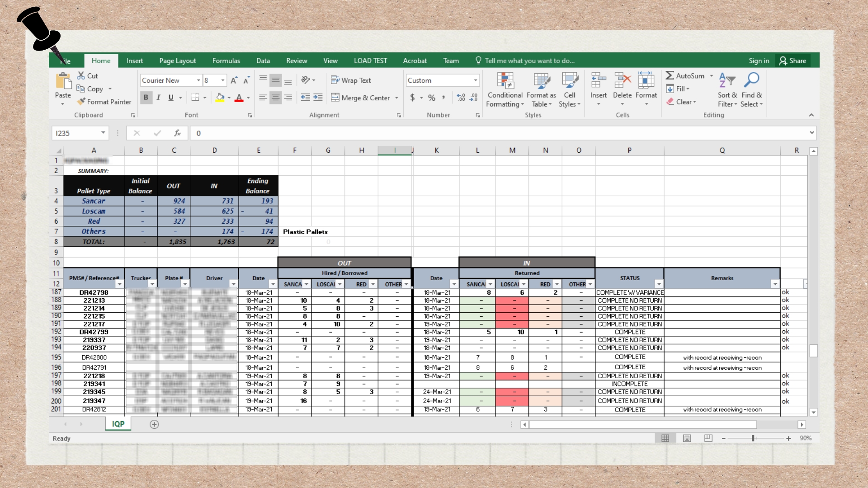The image size is (868, 488).
Task: Click the Format as Table icon
Action: tap(541, 81)
